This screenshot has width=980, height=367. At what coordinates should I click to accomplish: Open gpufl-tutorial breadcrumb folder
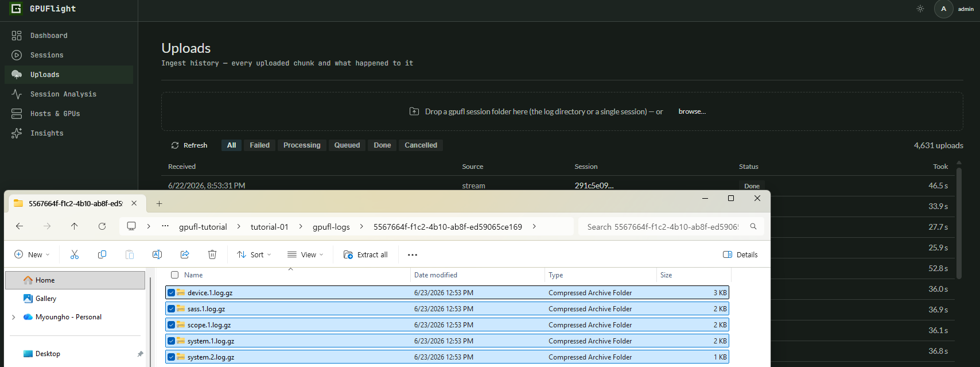(x=203, y=227)
